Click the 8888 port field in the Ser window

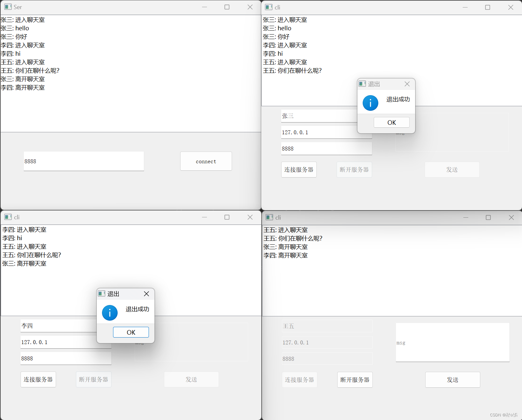84,161
